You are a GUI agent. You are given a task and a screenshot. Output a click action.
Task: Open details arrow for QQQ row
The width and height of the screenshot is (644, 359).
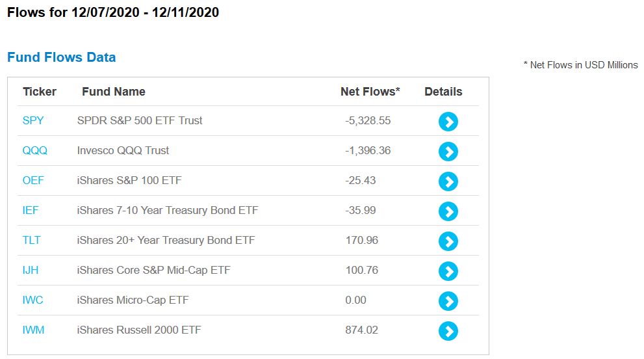point(448,152)
